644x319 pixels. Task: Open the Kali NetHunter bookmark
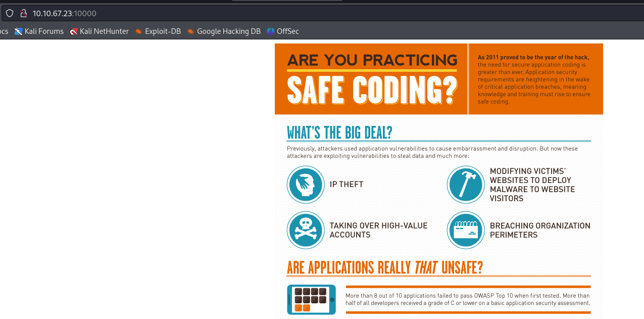[100, 31]
